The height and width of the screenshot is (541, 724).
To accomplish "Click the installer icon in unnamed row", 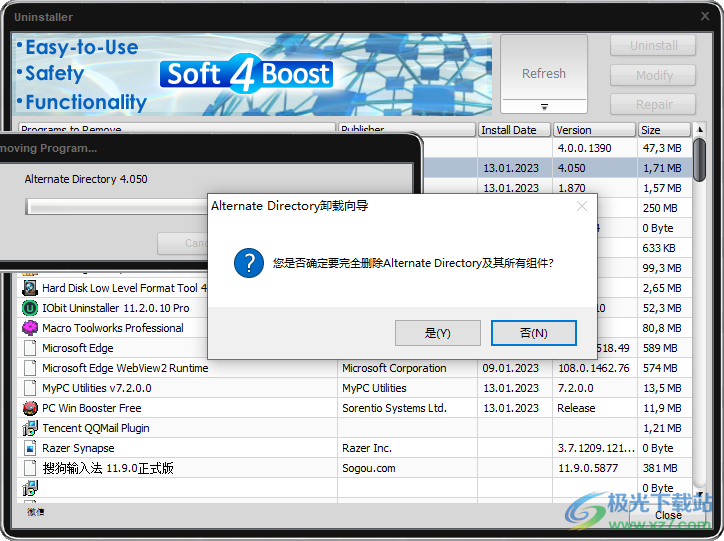I will 30,488.
